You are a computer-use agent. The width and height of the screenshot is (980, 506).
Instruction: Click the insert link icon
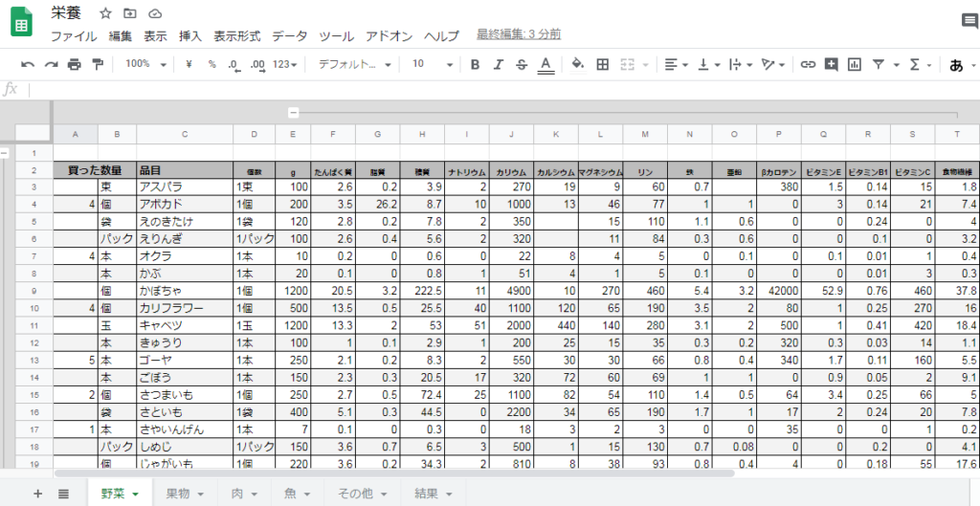click(808, 64)
